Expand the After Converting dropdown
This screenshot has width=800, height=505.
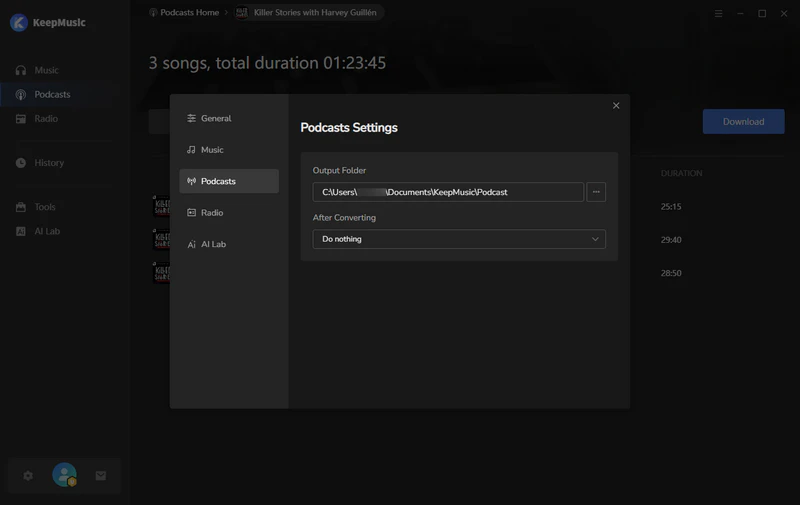(459, 239)
